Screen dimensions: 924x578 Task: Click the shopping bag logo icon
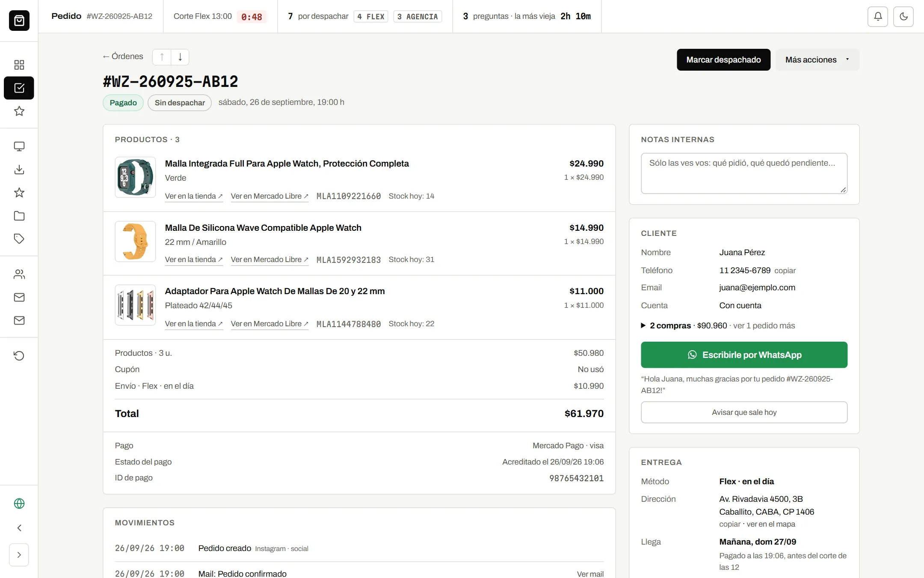[19, 20]
